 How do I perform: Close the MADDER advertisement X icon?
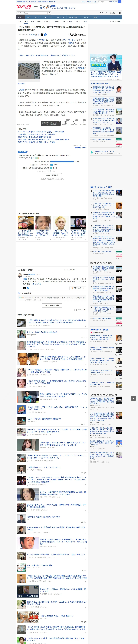coord(121,55)
